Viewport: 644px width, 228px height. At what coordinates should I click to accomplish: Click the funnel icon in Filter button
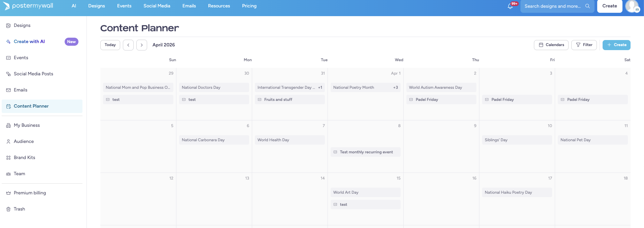tap(578, 45)
